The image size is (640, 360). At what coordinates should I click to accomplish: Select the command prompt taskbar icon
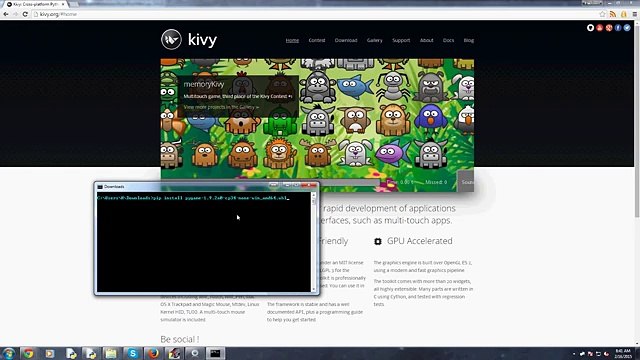[x=215, y=353]
